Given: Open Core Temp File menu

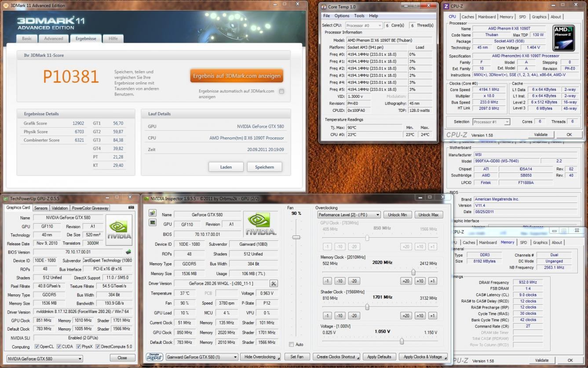Looking at the screenshot, I should pos(327,16).
